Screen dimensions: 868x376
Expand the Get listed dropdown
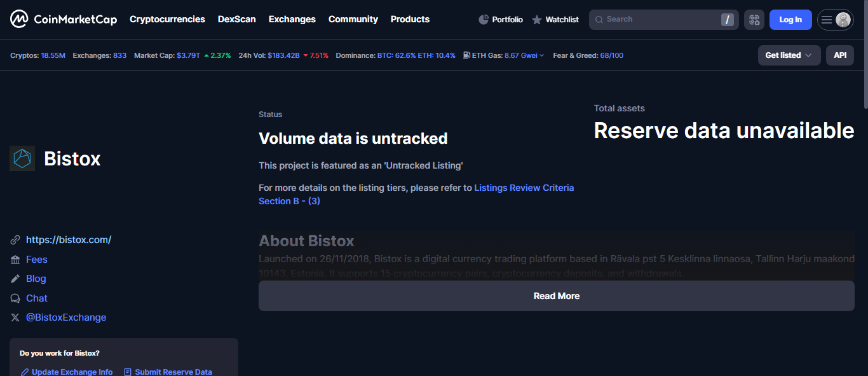(x=789, y=55)
